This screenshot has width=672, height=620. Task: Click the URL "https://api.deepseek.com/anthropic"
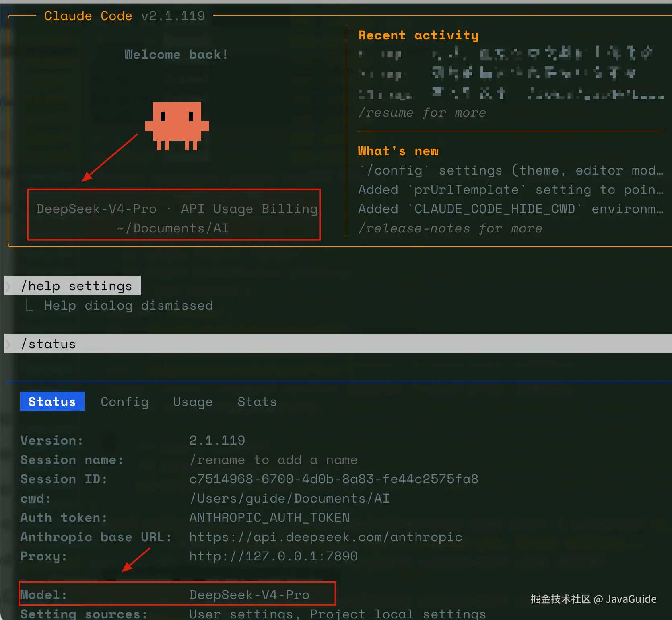(326, 537)
